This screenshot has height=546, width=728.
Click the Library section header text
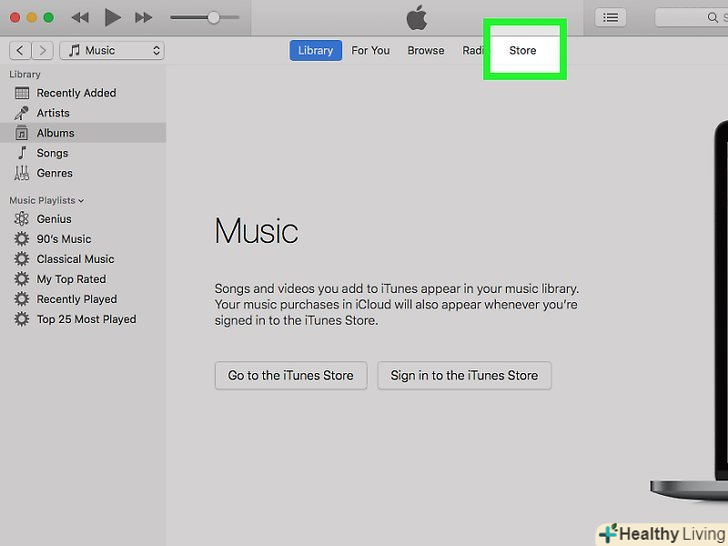coord(25,74)
